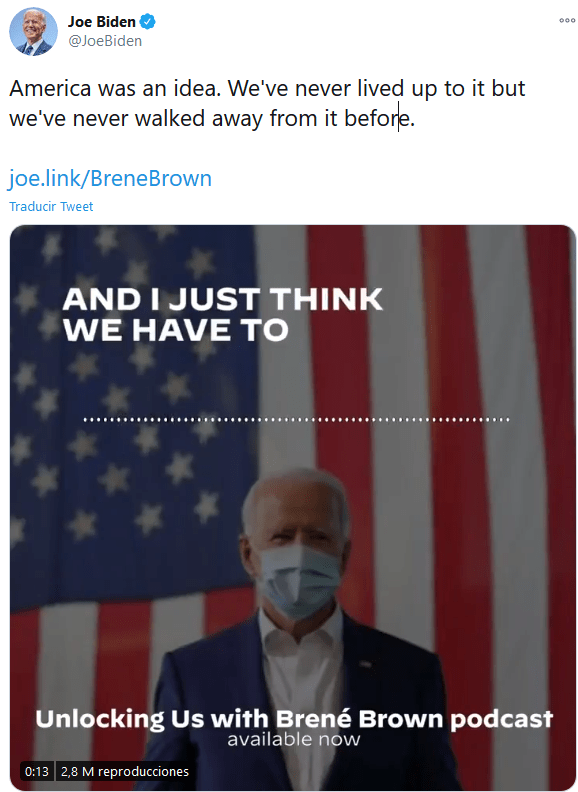Click the Unlocking Us podcast title text
This screenshot has width=578, height=792.
(x=294, y=718)
